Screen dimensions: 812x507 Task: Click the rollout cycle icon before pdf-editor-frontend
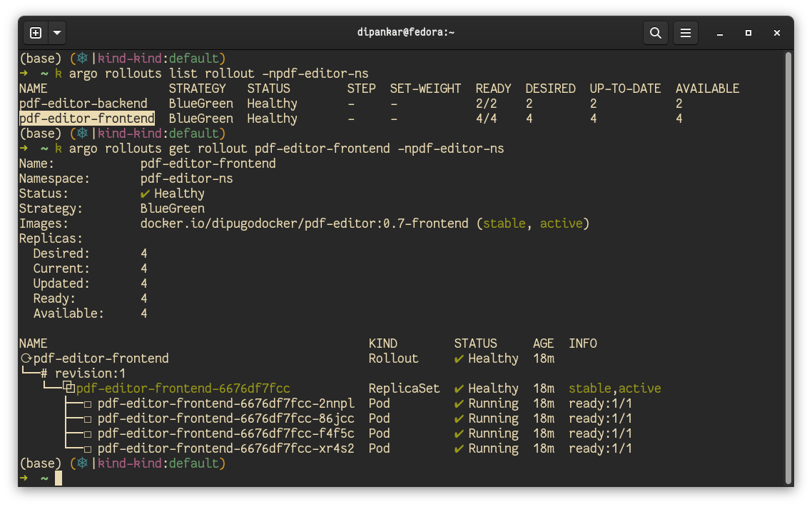(x=26, y=358)
